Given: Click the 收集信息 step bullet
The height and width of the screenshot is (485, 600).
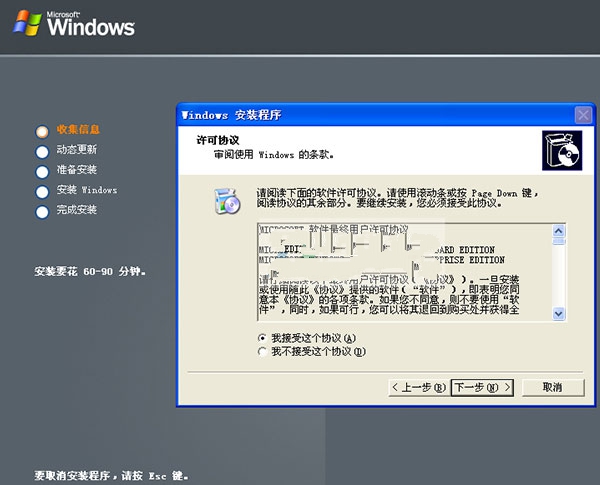Looking at the screenshot, I should pos(42,131).
